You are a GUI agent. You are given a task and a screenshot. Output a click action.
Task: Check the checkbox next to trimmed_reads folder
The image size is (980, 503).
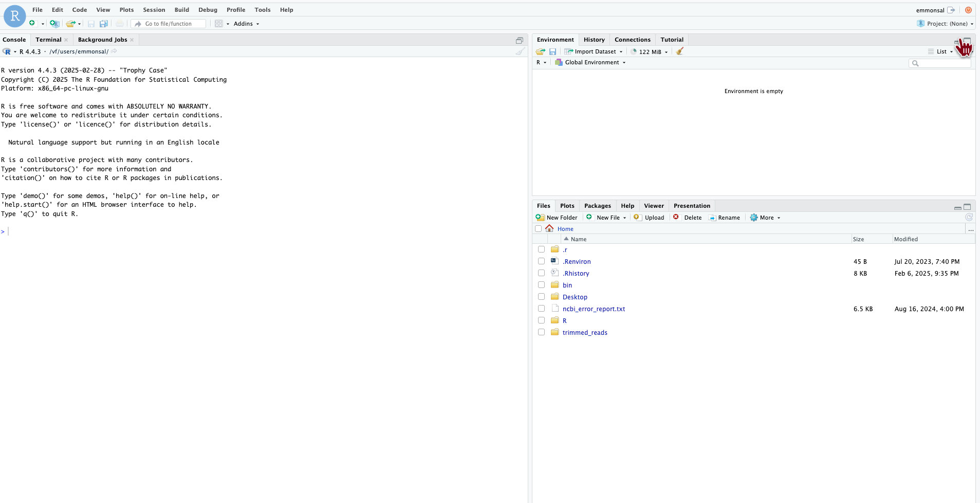tap(541, 332)
